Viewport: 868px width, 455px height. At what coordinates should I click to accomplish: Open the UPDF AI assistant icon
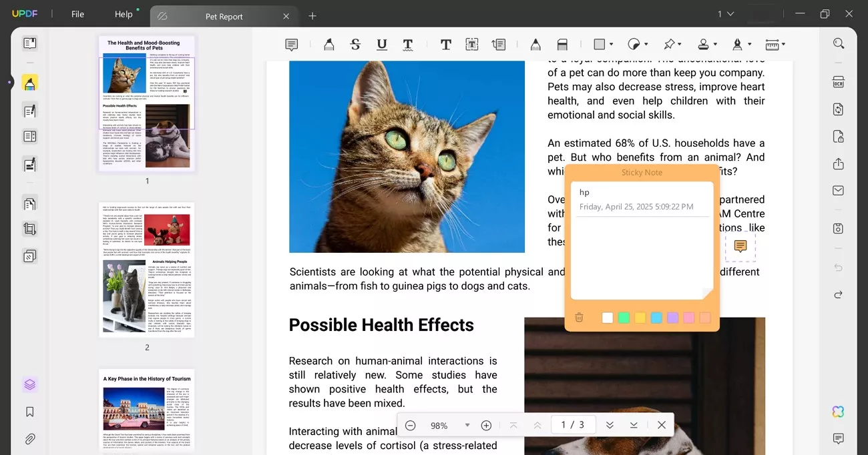pos(839,412)
